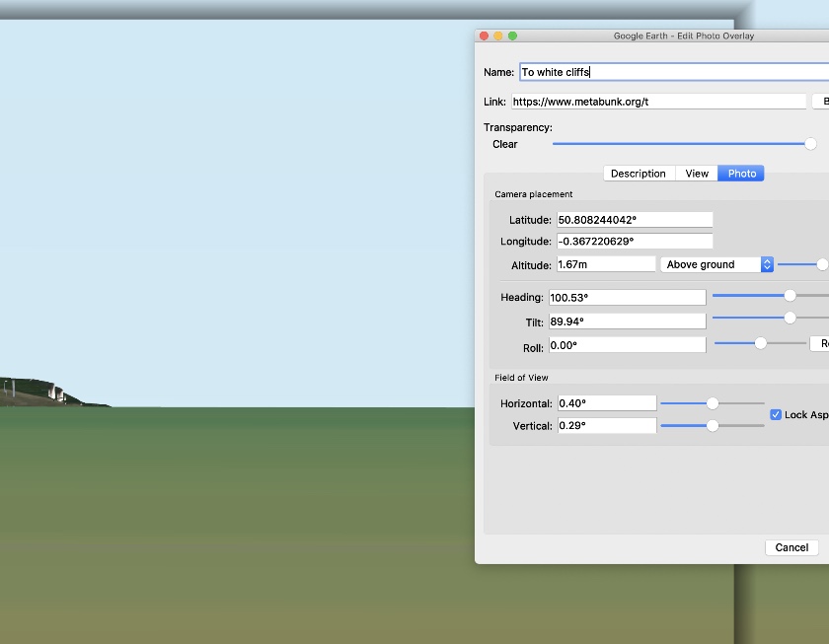Click the Altitude 1.67m field
829x644 pixels.
coord(606,264)
